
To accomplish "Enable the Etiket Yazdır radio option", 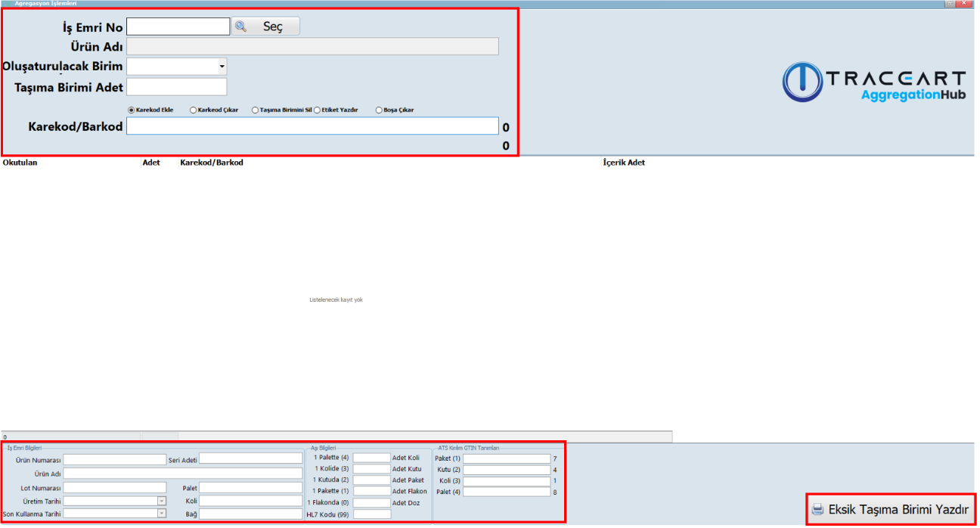I will point(318,110).
